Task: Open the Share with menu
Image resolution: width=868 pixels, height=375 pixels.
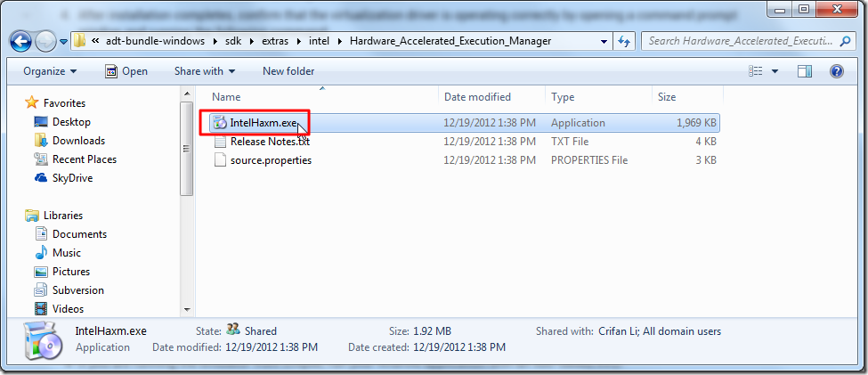Action: pos(205,71)
